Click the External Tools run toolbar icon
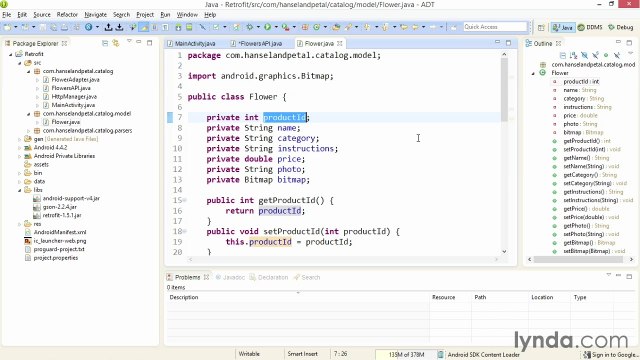The width and height of the screenshot is (640, 360). click(285, 27)
